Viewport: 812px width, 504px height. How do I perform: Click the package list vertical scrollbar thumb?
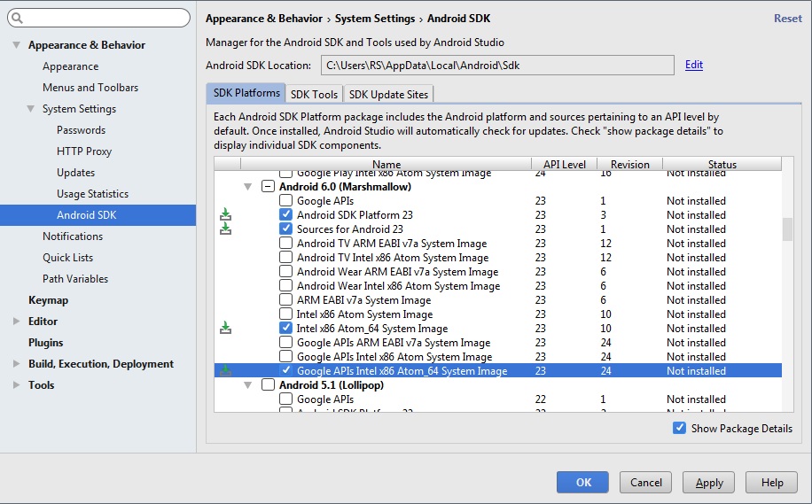pyautogui.click(x=787, y=229)
